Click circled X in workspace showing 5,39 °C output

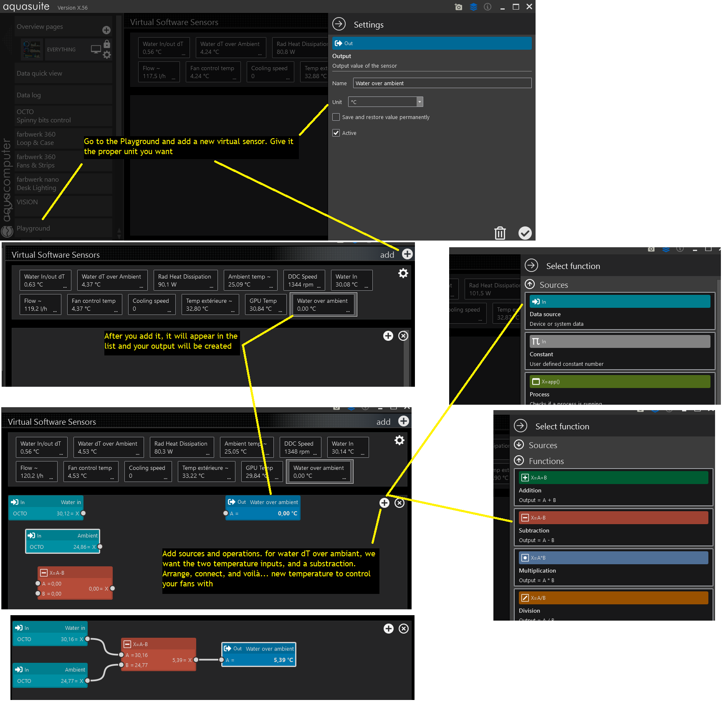[x=404, y=629]
